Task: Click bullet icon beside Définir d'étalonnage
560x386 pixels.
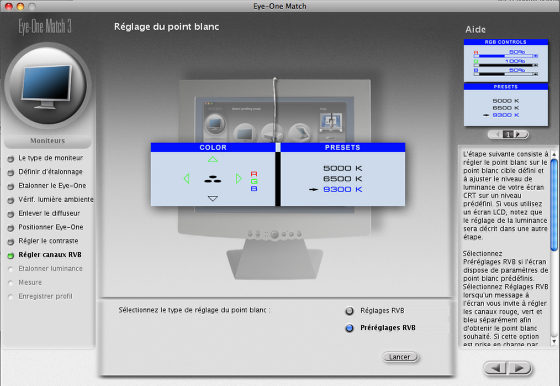Action: click(x=11, y=173)
